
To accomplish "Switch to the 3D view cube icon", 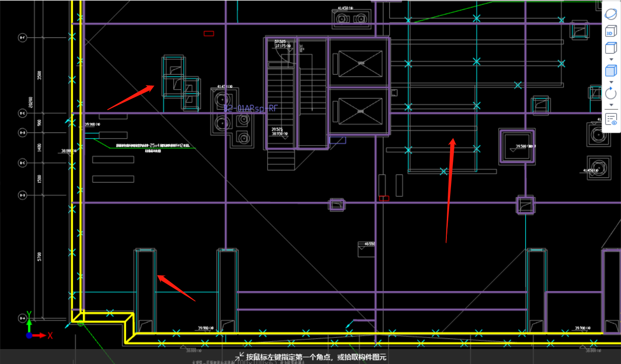I will coord(611,31).
